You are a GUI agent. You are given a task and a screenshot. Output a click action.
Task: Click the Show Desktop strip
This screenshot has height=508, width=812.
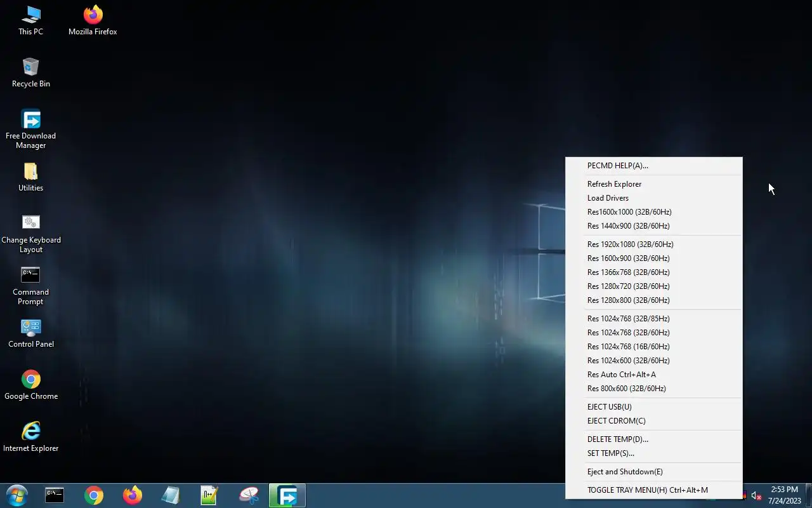[x=809, y=495]
